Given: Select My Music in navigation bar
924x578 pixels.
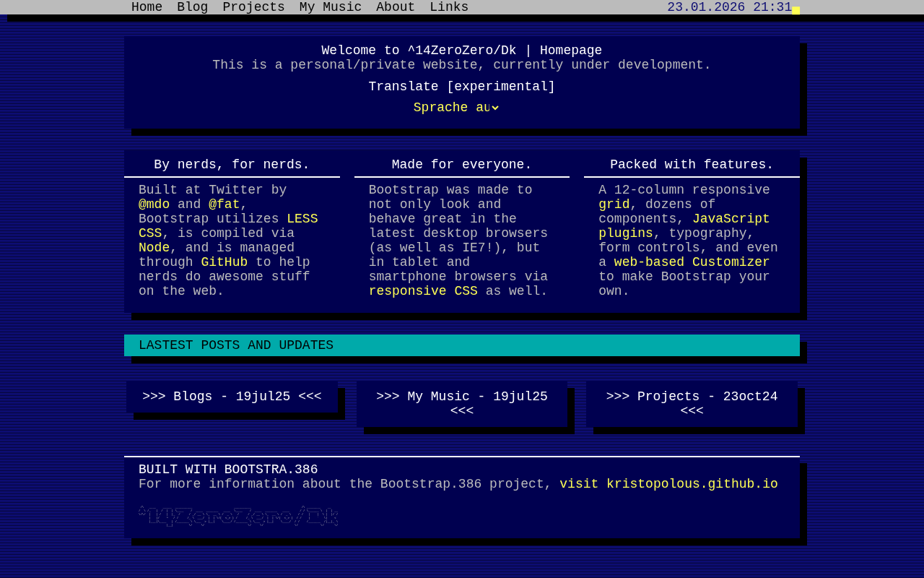Looking at the screenshot, I should [330, 7].
